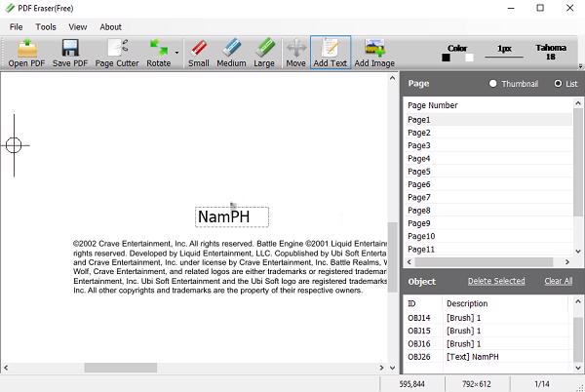The width and height of the screenshot is (585, 392).
Task: Click the Clear All link
Action: (x=558, y=281)
